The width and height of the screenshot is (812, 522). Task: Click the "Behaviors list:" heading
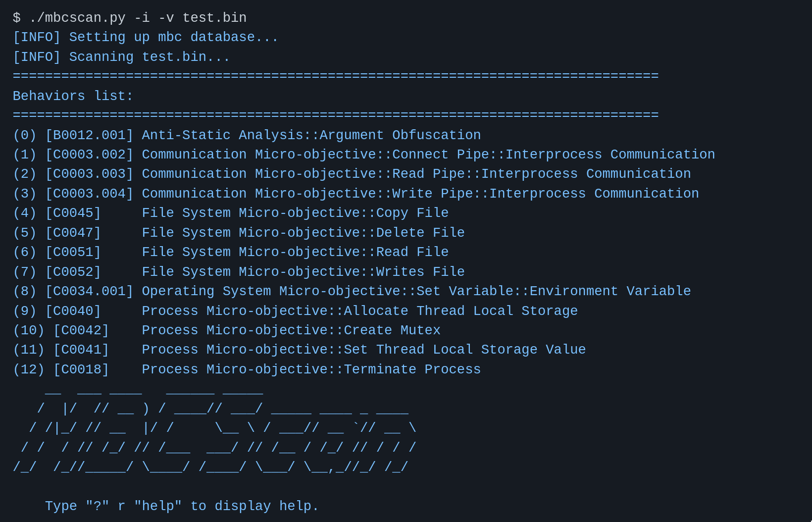[73, 96]
